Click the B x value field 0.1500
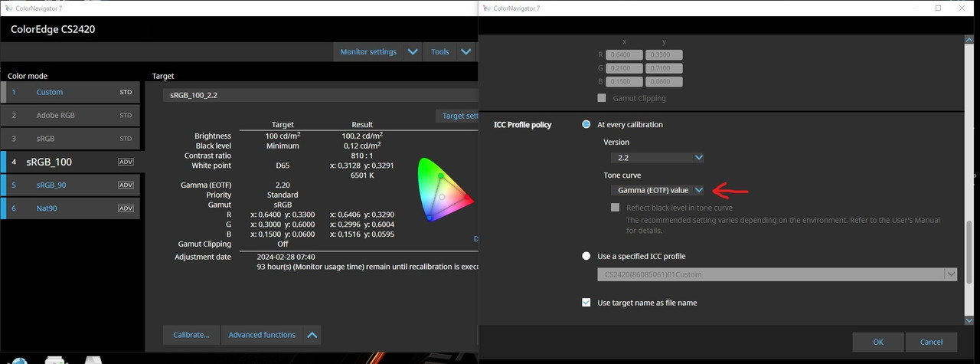The width and height of the screenshot is (980, 364). (x=625, y=82)
